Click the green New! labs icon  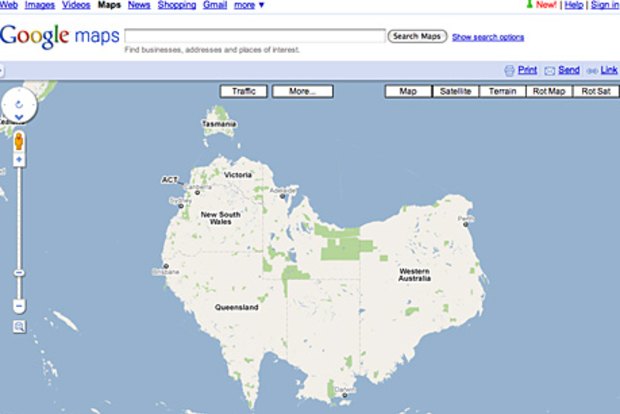click(x=529, y=5)
